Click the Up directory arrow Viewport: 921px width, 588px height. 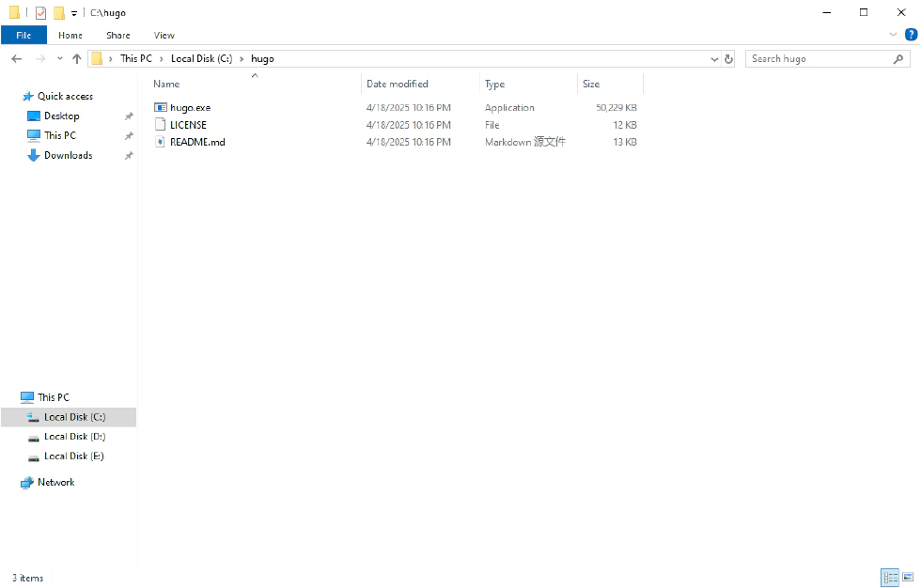coord(77,58)
